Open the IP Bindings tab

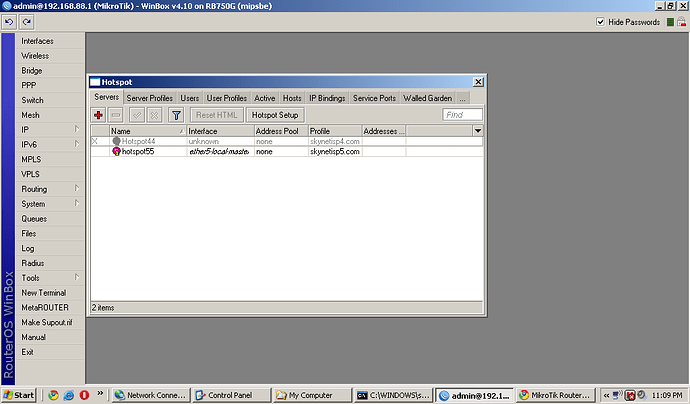(327, 98)
